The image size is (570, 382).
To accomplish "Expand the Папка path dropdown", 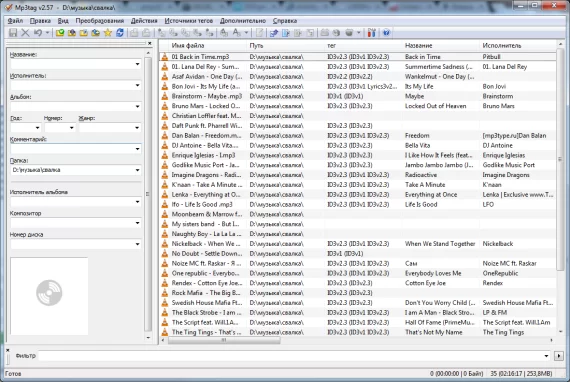I will [137, 170].
